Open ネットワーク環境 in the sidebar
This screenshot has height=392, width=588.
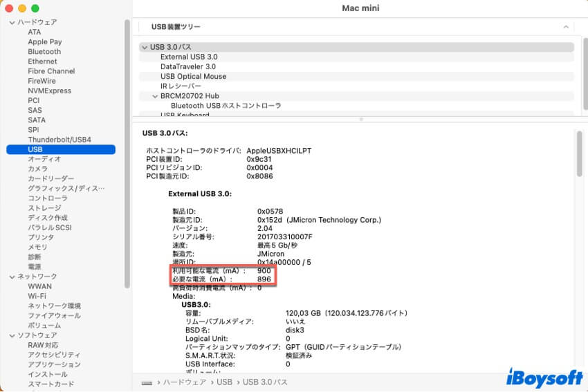(x=55, y=306)
